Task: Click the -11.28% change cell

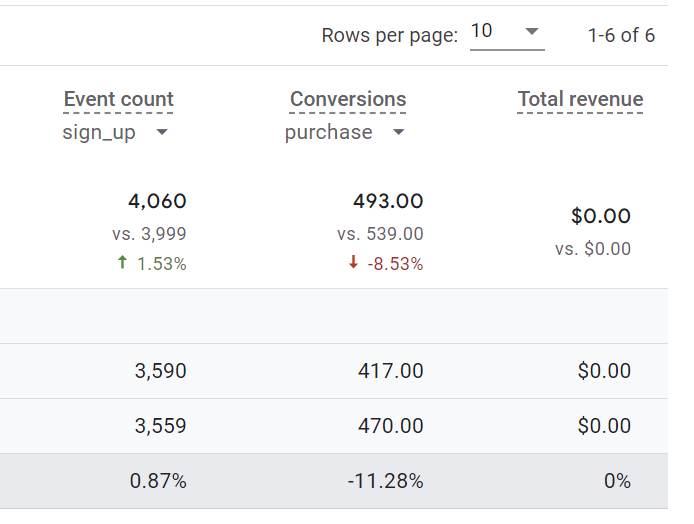Action: tap(386, 481)
